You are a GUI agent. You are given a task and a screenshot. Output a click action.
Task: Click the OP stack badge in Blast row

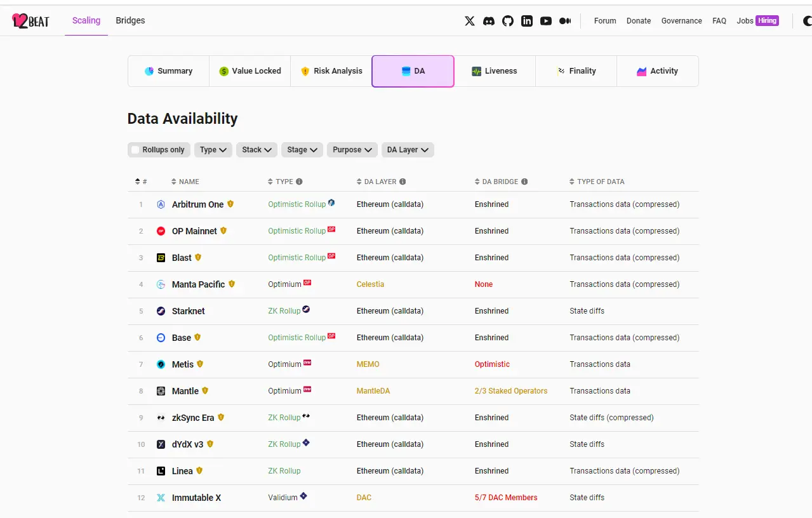coord(331,256)
